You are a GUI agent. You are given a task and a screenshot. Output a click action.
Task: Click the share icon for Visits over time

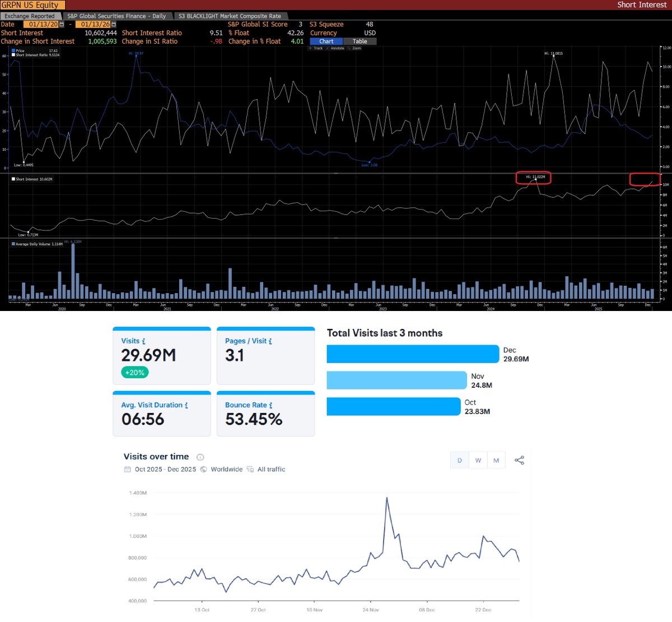click(520, 460)
